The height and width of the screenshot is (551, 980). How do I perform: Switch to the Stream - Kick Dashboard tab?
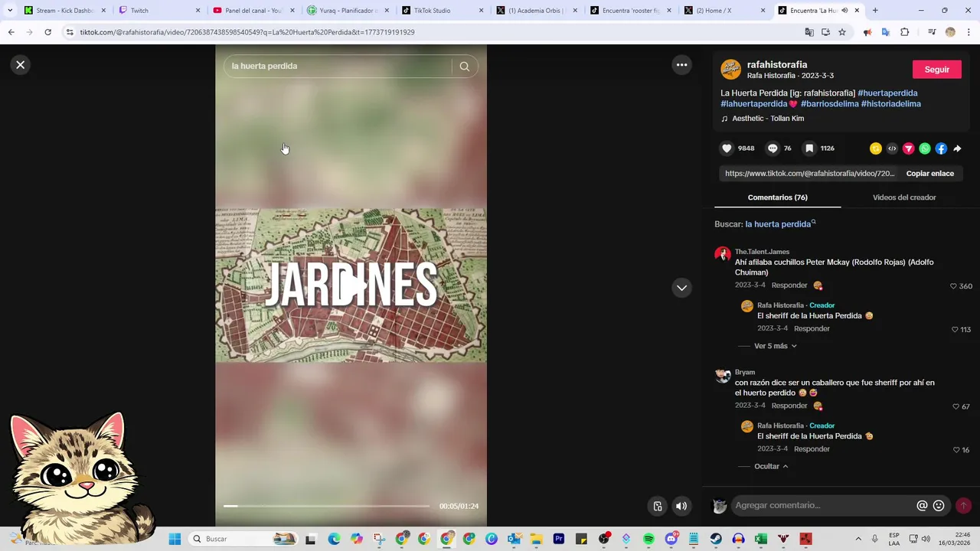tap(65, 11)
